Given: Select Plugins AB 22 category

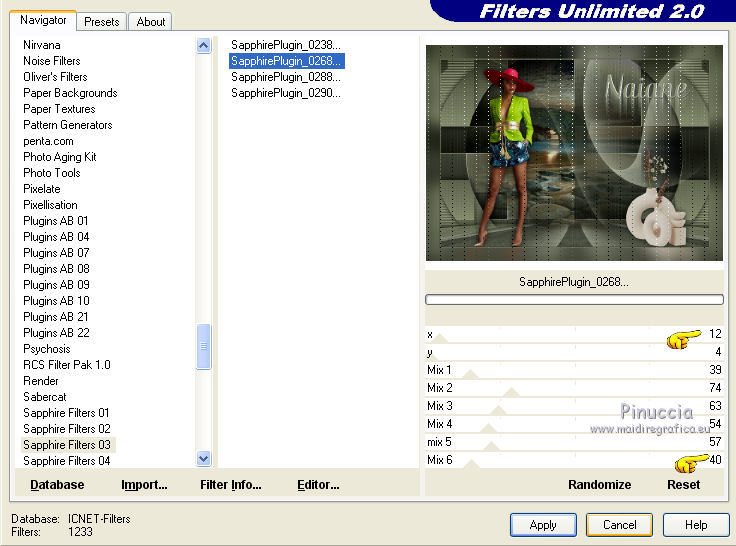Looking at the screenshot, I should 56,332.
